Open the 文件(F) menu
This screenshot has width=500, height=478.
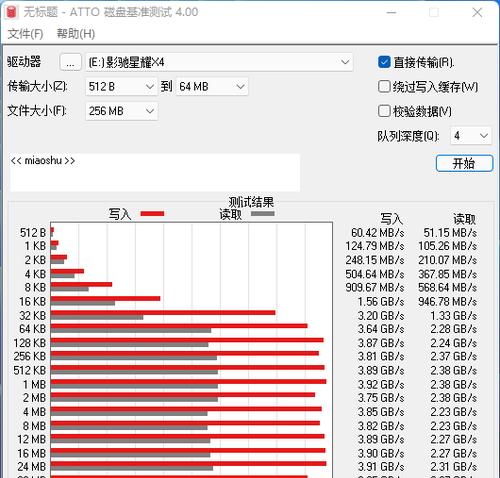25,34
